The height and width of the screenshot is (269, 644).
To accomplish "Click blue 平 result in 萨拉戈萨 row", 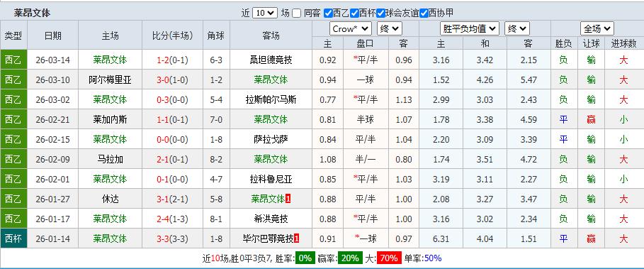I will point(563,139).
